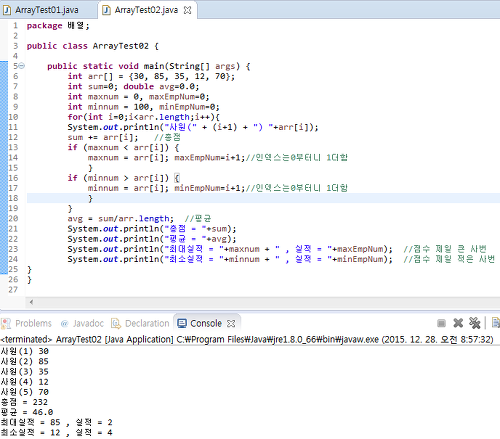Click the println statement on line 21

(x=152, y=229)
